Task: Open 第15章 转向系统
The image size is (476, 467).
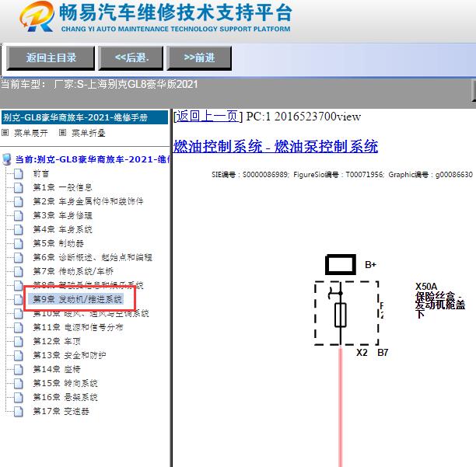Action: click(65, 383)
